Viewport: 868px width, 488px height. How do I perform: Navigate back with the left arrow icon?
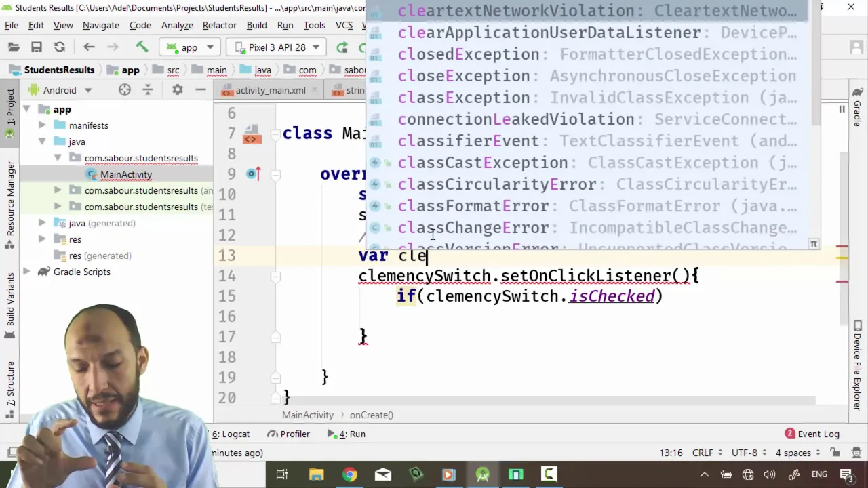click(89, 47)
